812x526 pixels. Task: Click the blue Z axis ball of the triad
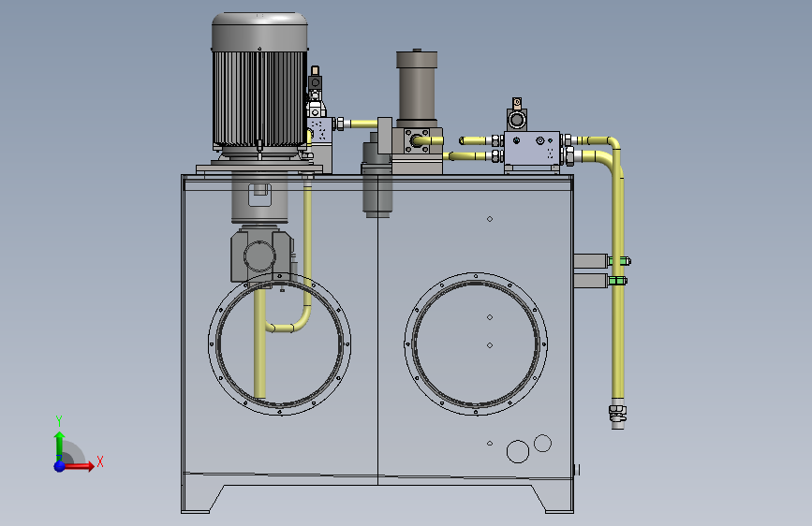point(60,466)
